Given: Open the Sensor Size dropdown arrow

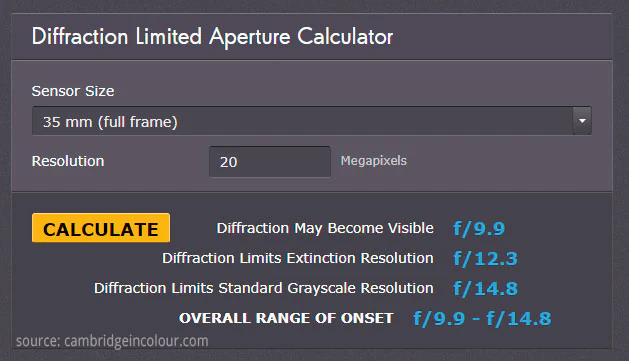Looking at the screenshot, I should coord(582,121).
